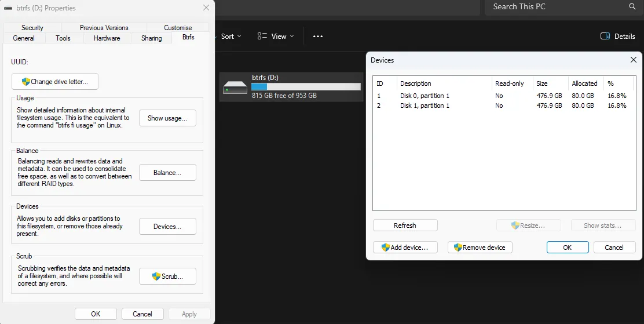
Task: Toggle the Details pane in Explorer
Action: pos(618,36)
